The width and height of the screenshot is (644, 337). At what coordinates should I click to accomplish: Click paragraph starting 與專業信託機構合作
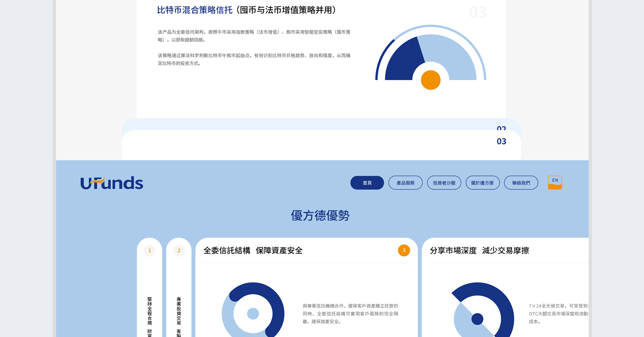coord(350,314)
